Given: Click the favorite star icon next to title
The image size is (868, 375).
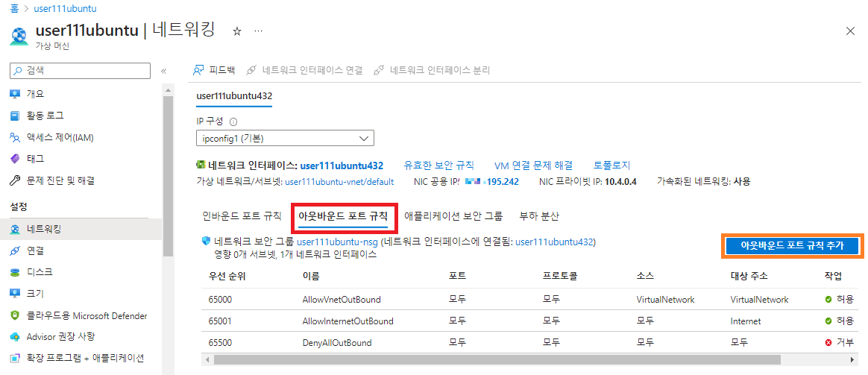Looking at the screenshot, I should point(237,31).
